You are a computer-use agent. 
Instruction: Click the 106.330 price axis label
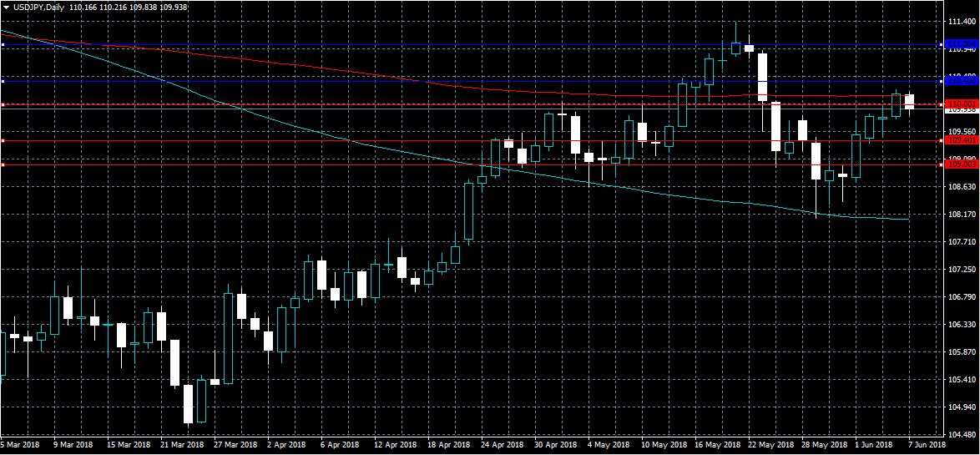962,325
